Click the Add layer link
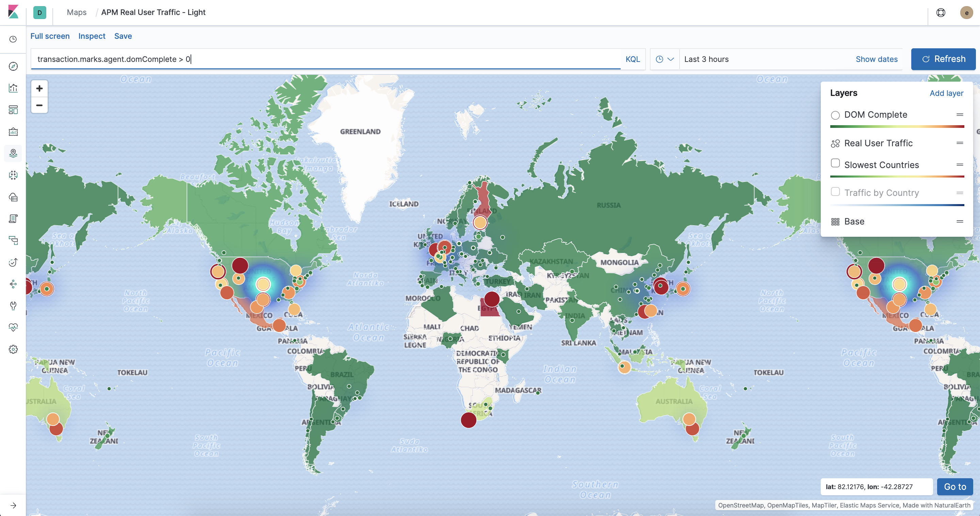Viewport: 980px width, 516px height. click(x=947, y=93)
